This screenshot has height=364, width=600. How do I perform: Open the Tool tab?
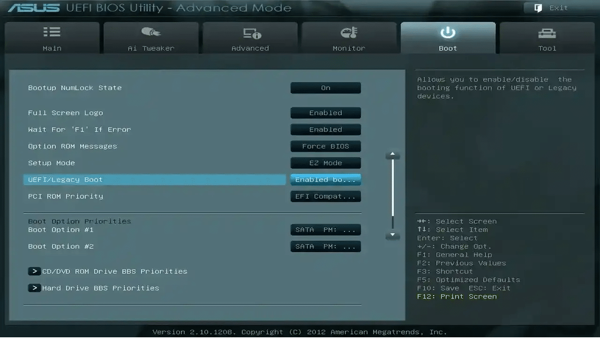click(547, 38)
